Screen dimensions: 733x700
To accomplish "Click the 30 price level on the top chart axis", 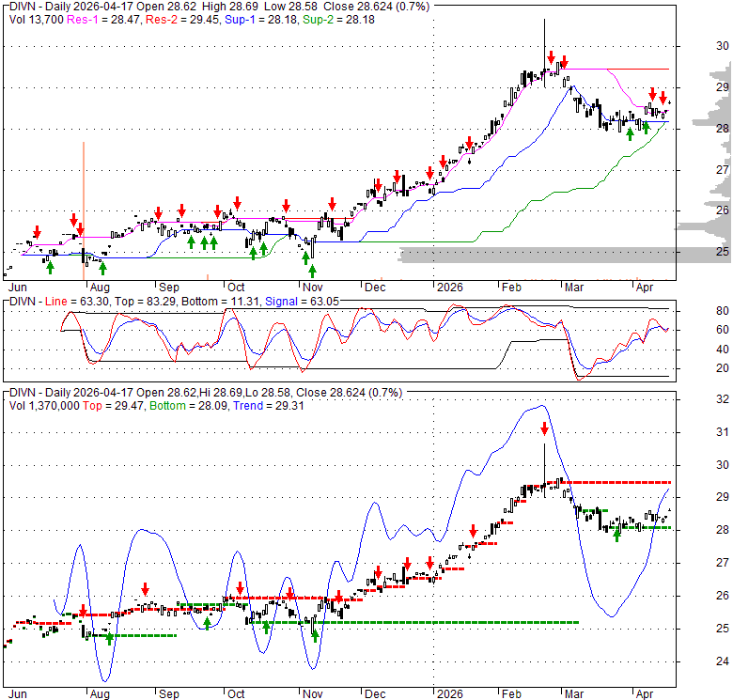I will pos(696,46).
